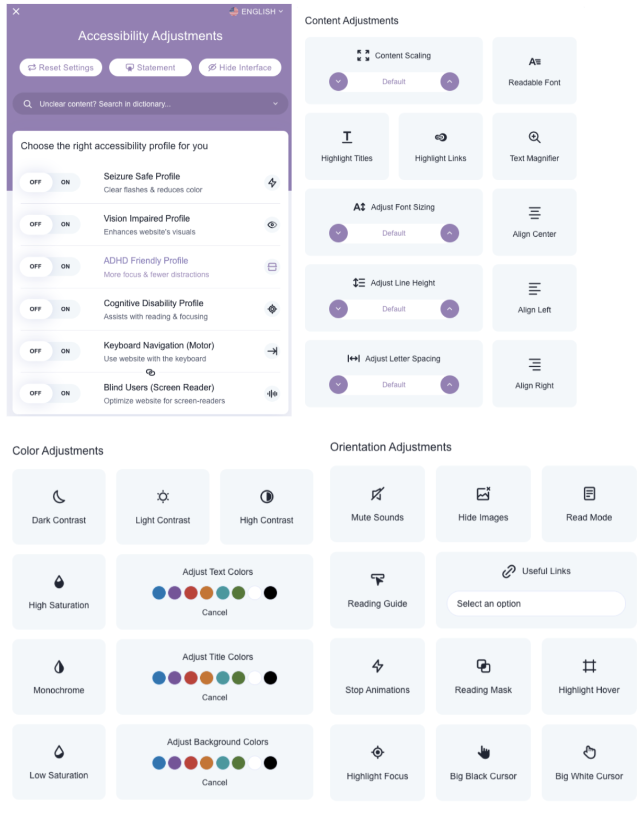Pick the red swatch in Adjust Text Colors
Image resolution: width=644 pixels, height=813 pixels.
click(x=191, y=593)
